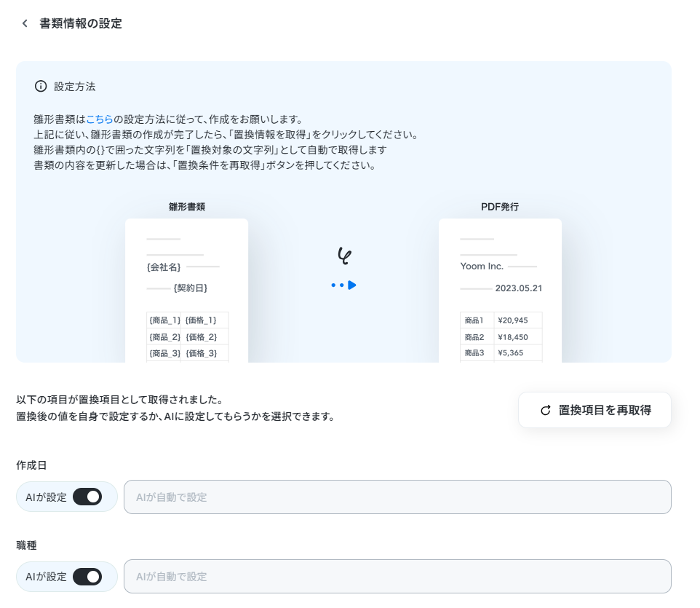Click the Yoom squiggle logo icon
700x608 pixels.
[x=344, y=256]
